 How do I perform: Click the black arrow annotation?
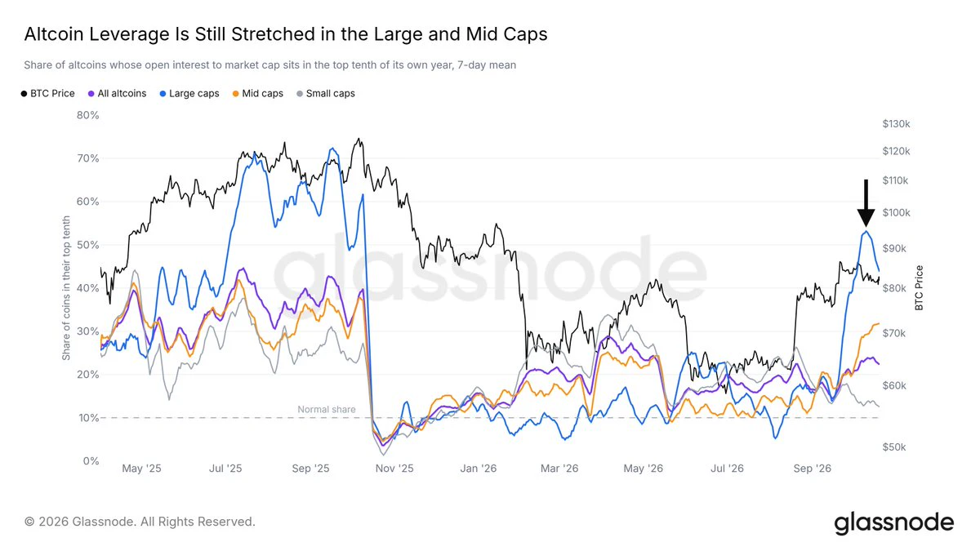point(866,202)
